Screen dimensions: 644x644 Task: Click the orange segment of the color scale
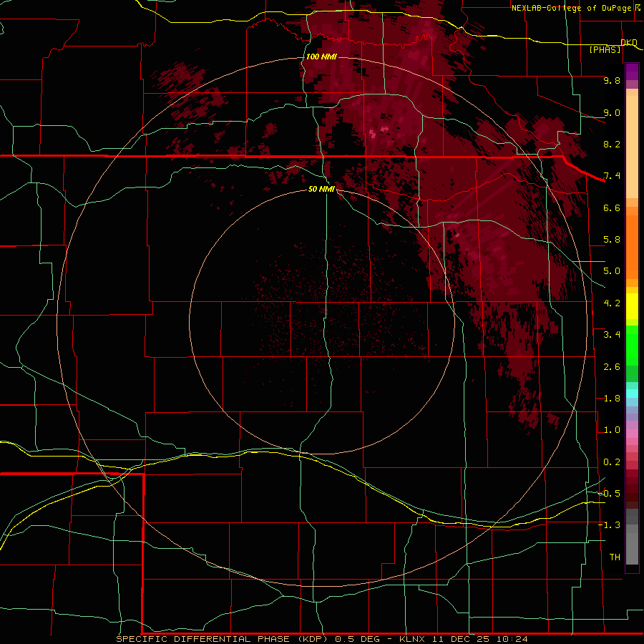coord(632,246)
